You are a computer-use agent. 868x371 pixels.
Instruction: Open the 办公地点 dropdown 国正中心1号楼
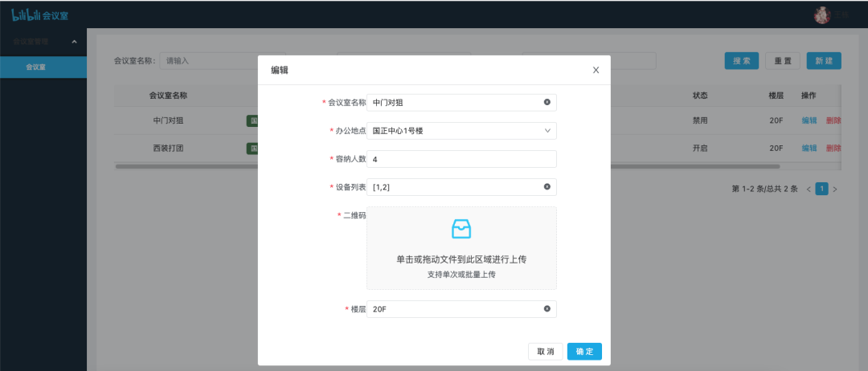[461, 131]
